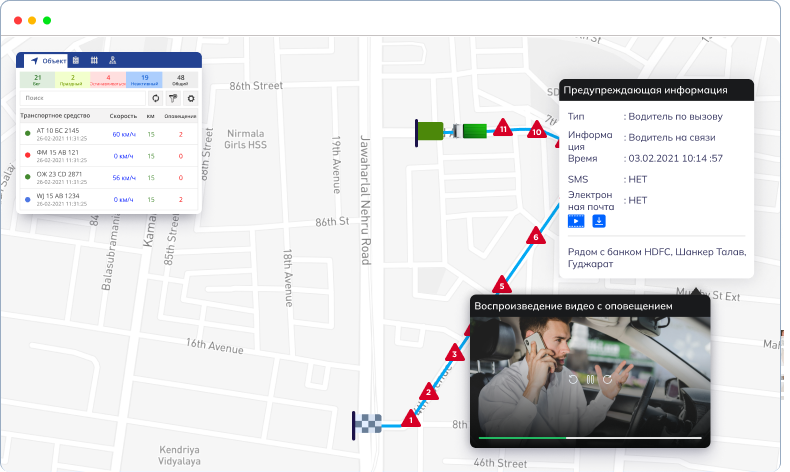This screenshot has height=472, width=790.
Task: Click alert count 0 for ФМ 15 AB 121
Action: (180, 156)
